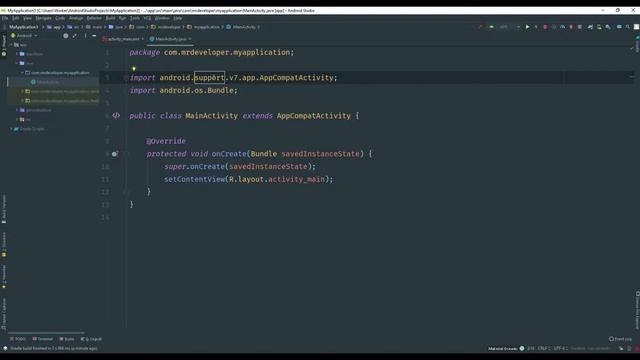Image resolution: width=640 pixels, height=360 pixels.
Task: Click the Search Everywhere magnifier icon
Action: pos(628,27)
